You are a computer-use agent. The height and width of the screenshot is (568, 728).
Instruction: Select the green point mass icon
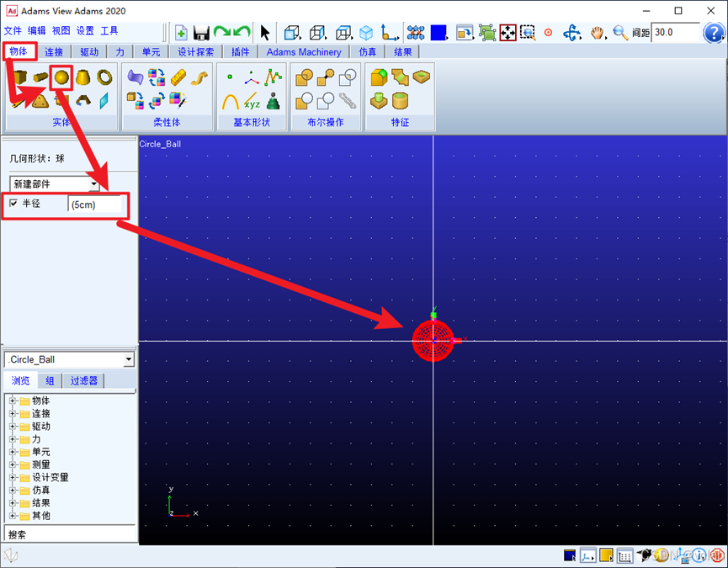click(x=273, y=101)
